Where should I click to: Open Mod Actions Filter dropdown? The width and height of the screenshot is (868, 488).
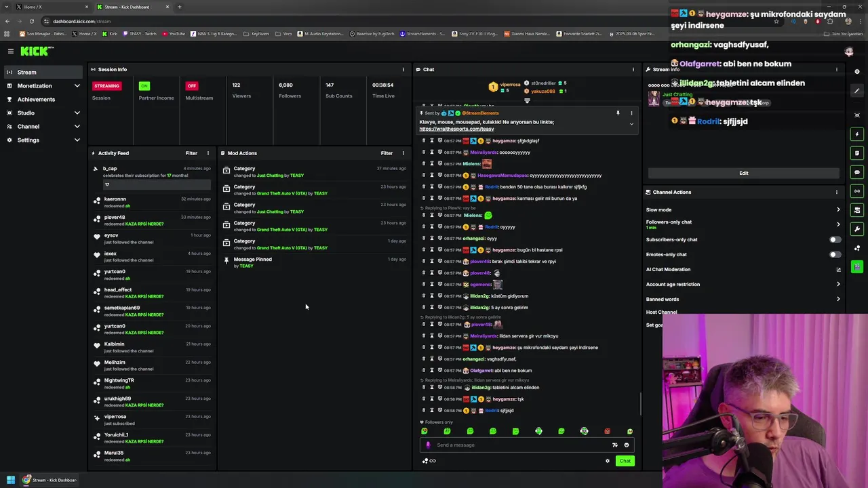coord(387,153)
